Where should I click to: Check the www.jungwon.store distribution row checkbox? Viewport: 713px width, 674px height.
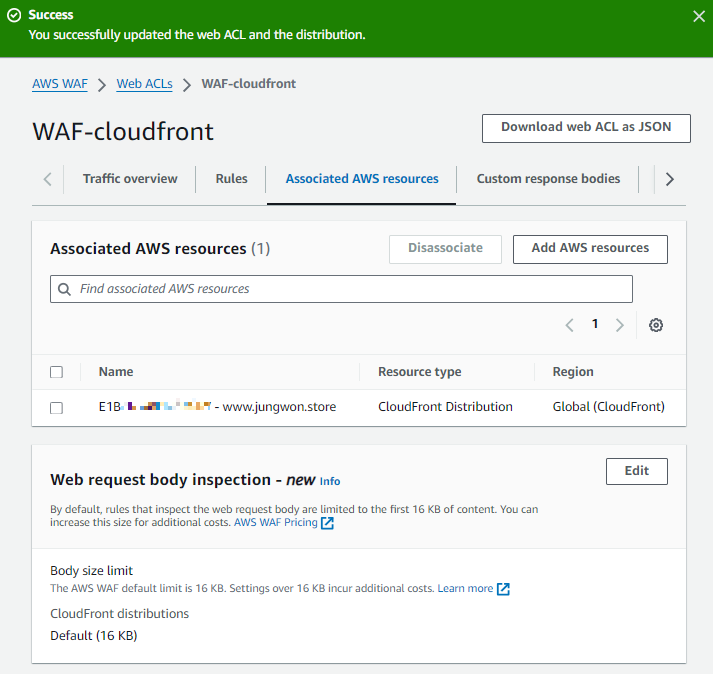(56, 407)
